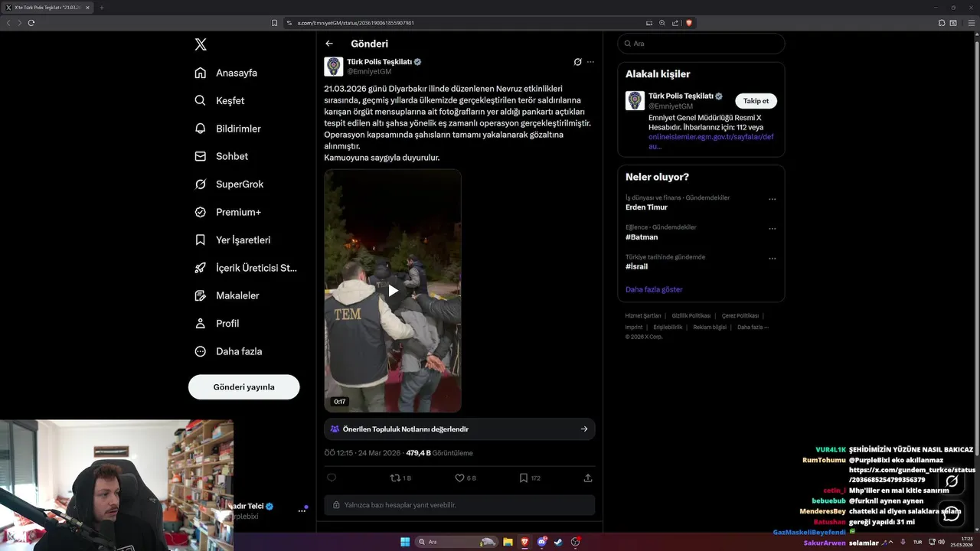The width and height of the screenshot is (980, 551).
Task: Go back using the Gönderi arrow
Action: click(x=329, y=44)
